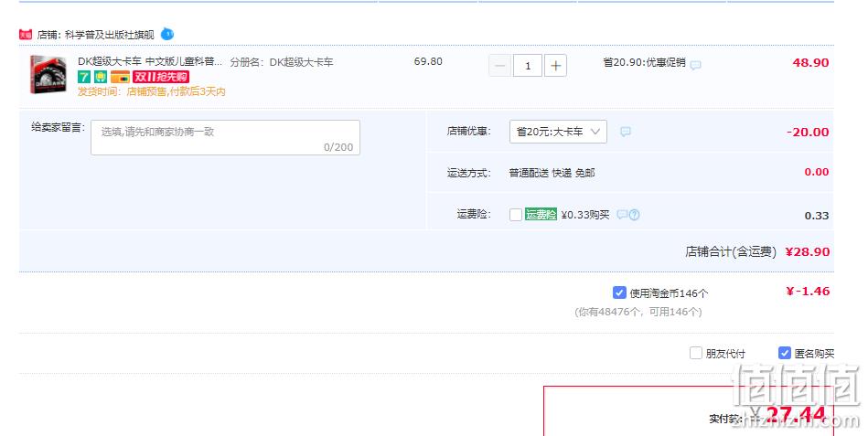Click the orange credit card badge
This screenshot has width=868, height=436.
coord(120,77)
